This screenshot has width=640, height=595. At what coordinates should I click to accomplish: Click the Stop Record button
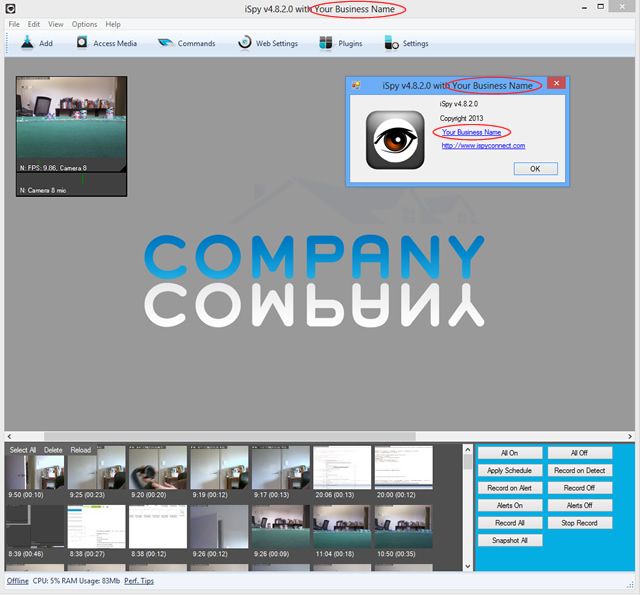580,523
